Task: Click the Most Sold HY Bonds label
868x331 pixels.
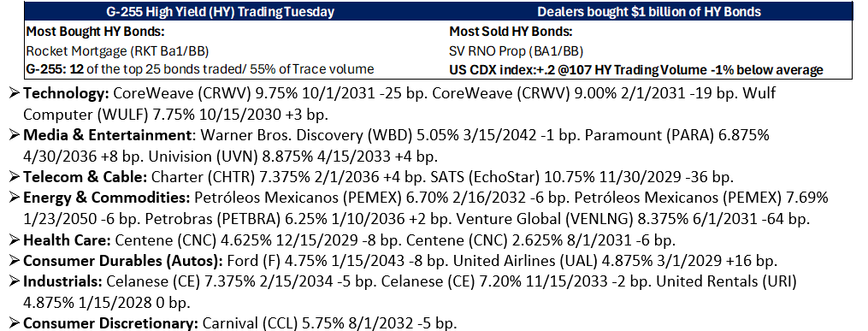Action: pyautogui.click(x=511, y=32)
